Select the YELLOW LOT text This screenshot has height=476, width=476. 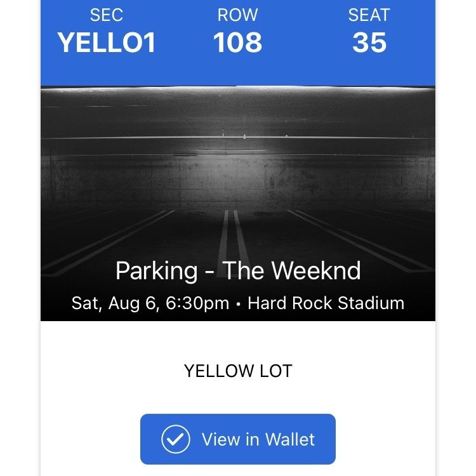point(238,371)
